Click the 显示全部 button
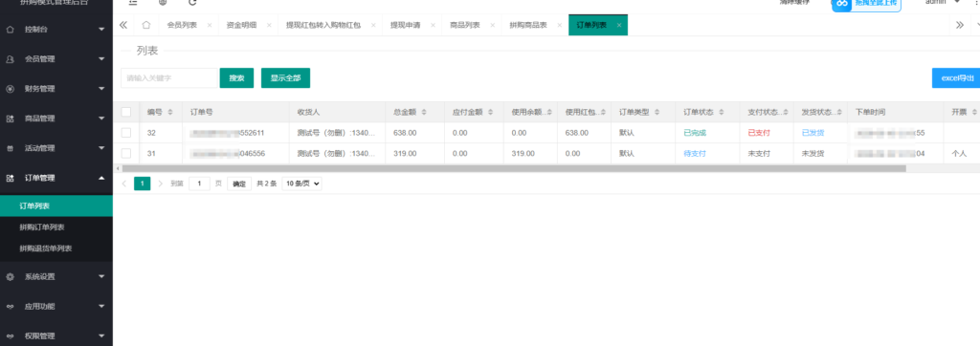Screen dimensions: 980x346 [285, 78]
